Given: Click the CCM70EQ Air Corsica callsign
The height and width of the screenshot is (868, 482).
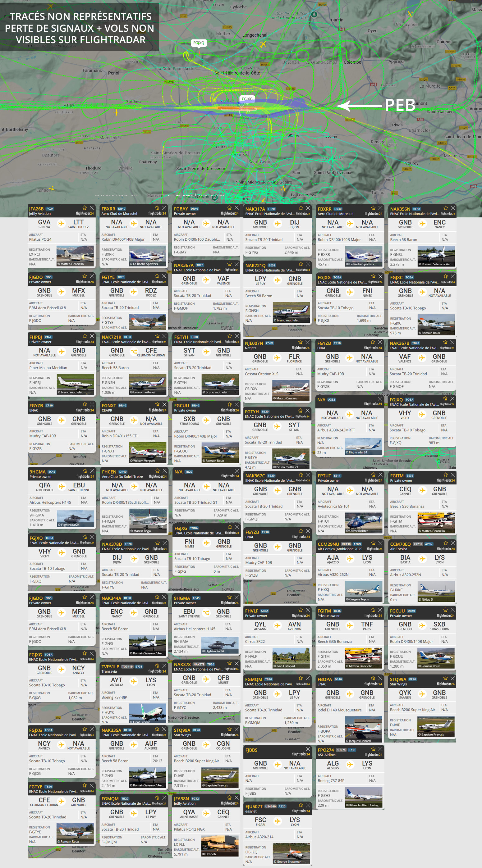Looking at the screenshot, I should tap(400, 544).
